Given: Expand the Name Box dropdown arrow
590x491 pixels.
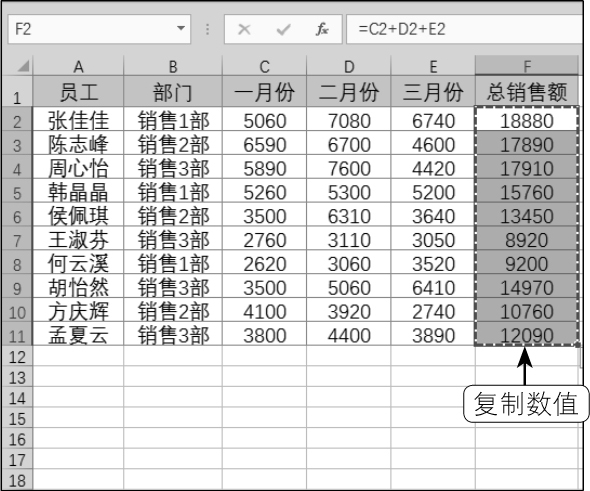Looking at the screenshot, I should tap(181, 29).
